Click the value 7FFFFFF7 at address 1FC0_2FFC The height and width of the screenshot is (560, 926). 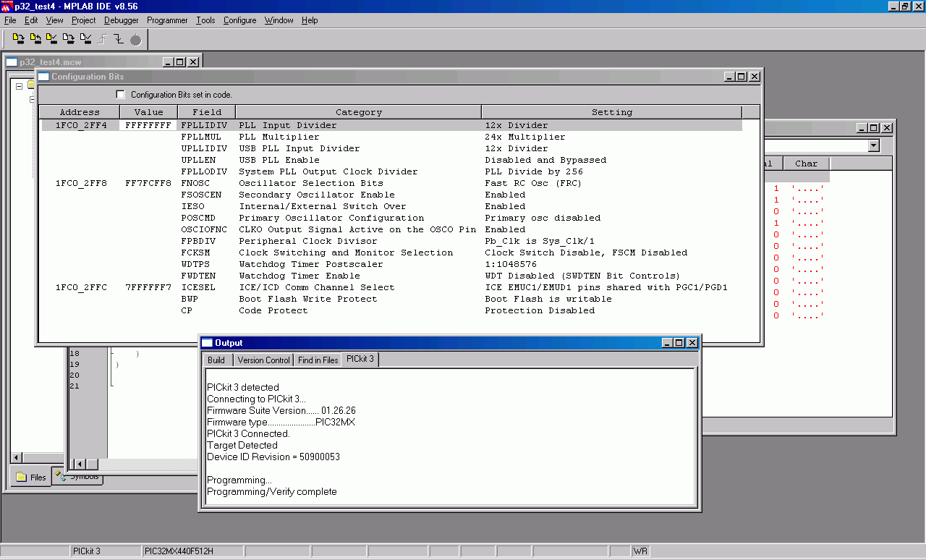148,287
